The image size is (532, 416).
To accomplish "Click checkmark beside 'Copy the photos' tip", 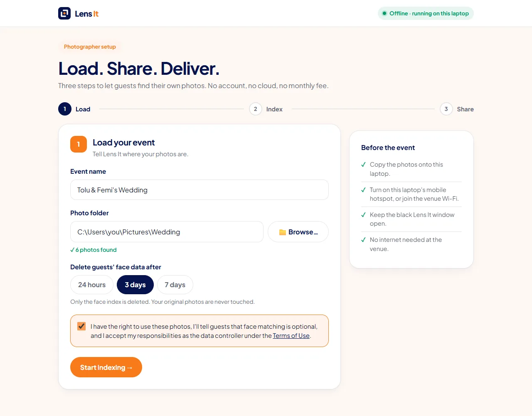I will (x=364, y=165).
